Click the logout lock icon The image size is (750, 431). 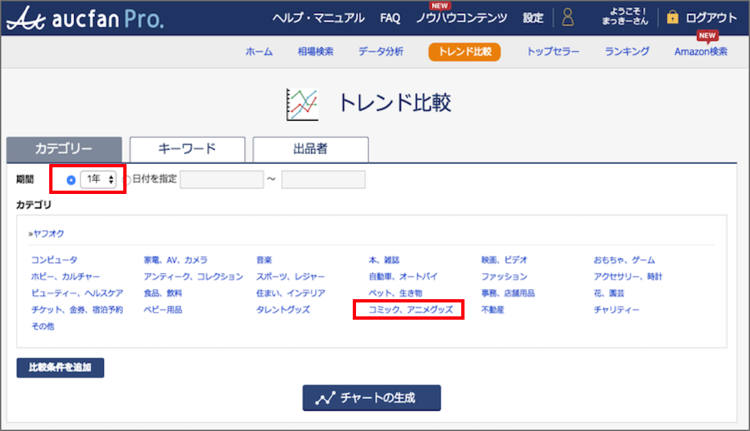click(x=673, y=18)
